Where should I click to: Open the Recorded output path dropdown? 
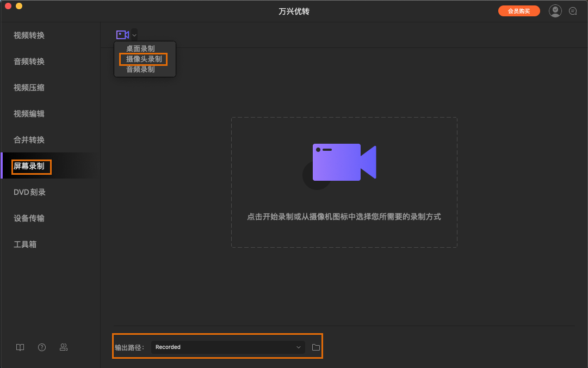tap(227, 347)
